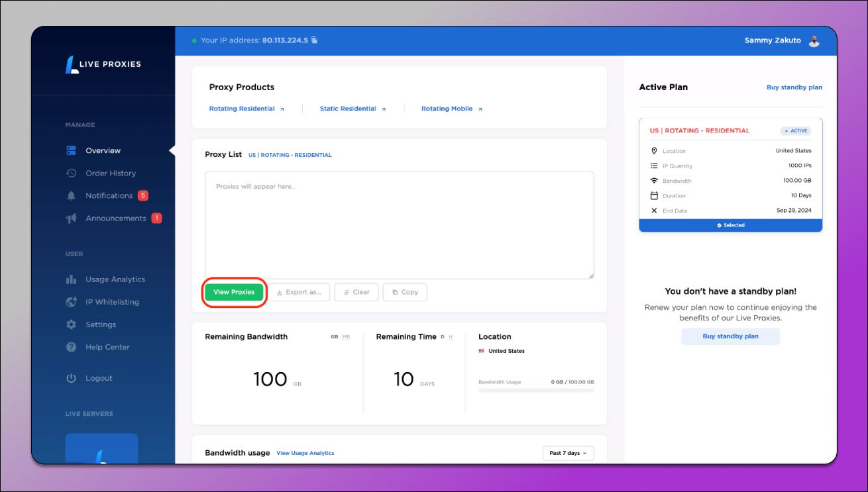Click the Logout power icon
This screenshot has height=492, width=868.
click(72, 378)
